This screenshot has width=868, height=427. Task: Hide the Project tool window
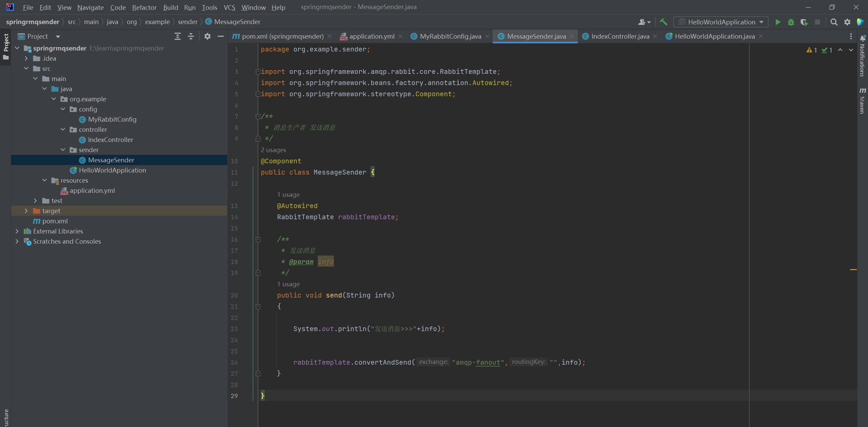coord(221,36)
